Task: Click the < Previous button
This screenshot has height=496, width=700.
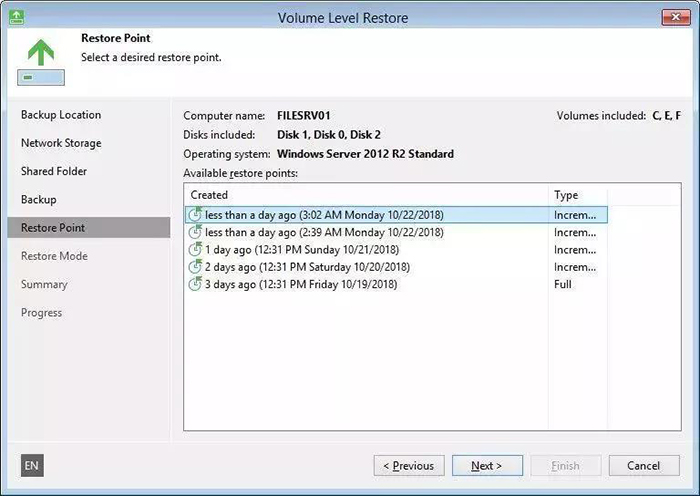Action: [x=409, y=466]
